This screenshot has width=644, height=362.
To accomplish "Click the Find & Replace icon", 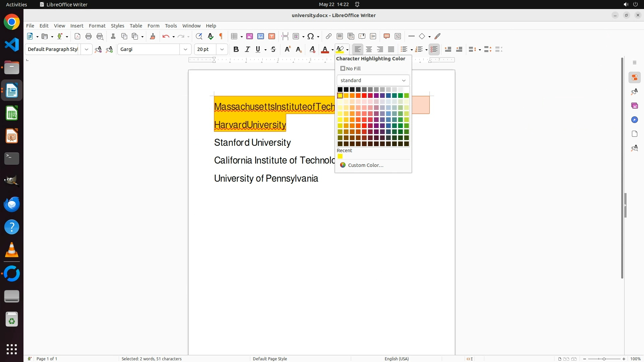I will click(199, 36).
